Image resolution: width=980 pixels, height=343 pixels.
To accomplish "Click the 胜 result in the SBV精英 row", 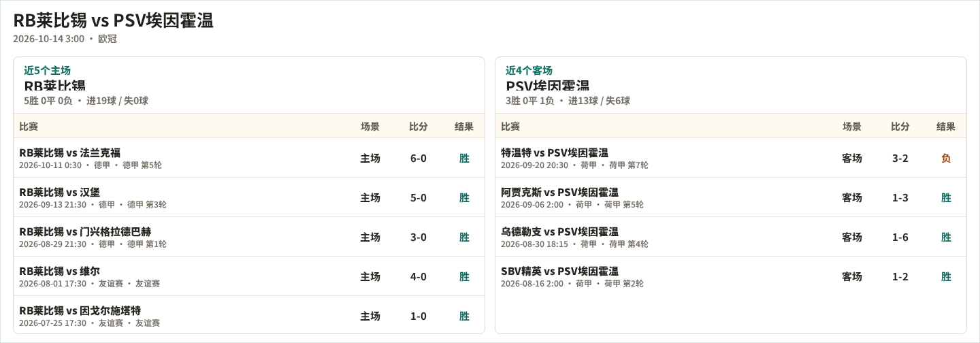I will pos(946,277).
